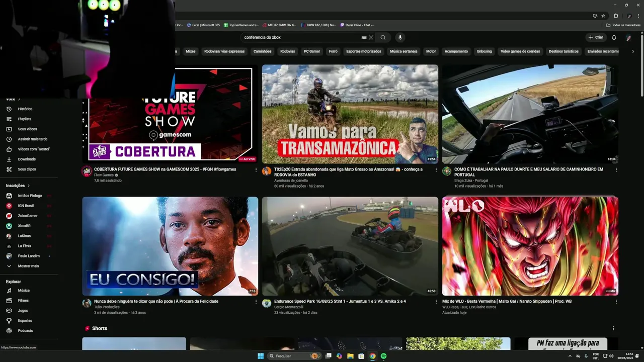Open options menu for Transamazônica video
Image resolution: width=644 pixels, height=362 pixels.
click(x=436, y=169)
